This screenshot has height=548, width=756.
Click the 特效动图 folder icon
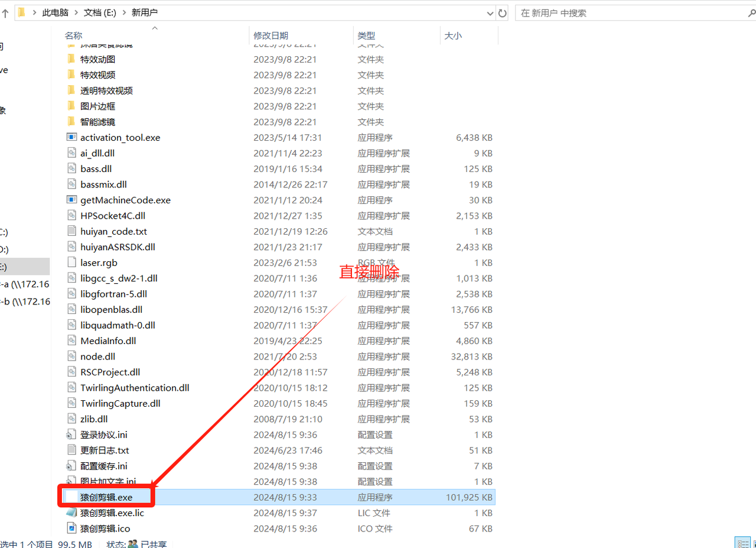coord(71,59)
